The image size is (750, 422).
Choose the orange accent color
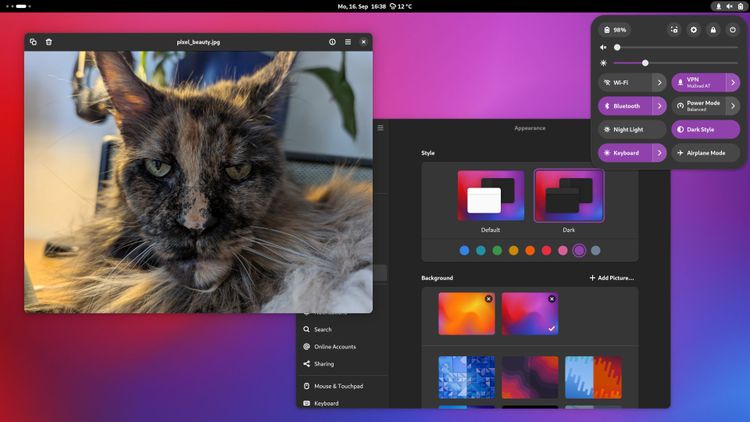click(530, 250)
